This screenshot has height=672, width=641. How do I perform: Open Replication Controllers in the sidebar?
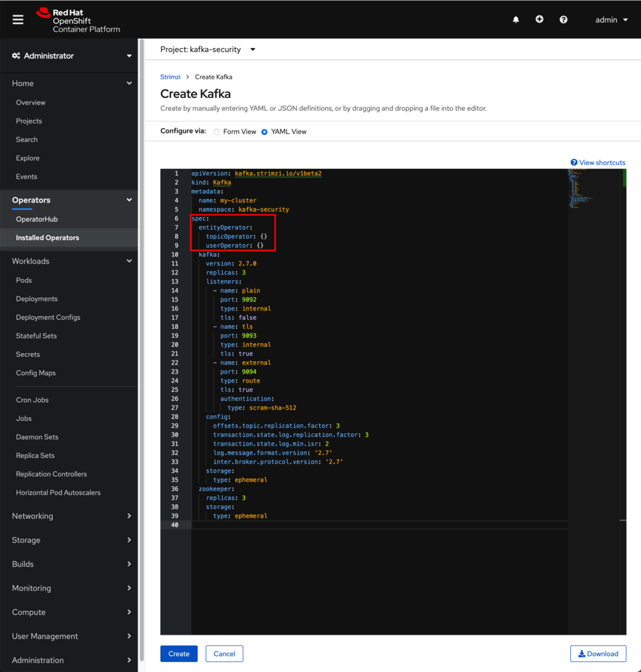(51, 474)
